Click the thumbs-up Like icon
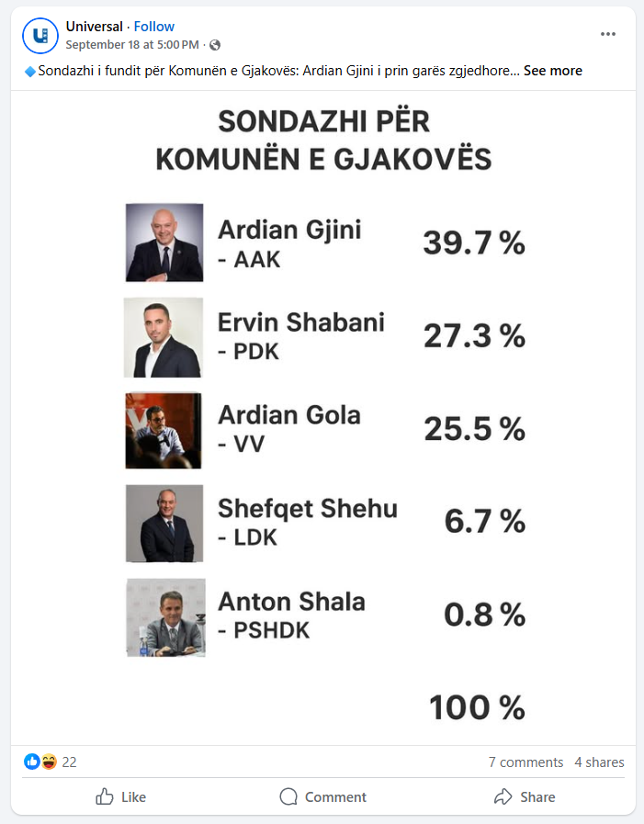This screenshot has height=824, width=644. coord(105,796)
